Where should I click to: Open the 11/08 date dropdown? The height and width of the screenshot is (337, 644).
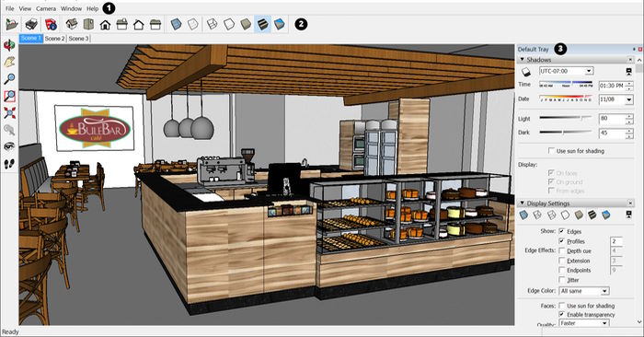point(628,99)
